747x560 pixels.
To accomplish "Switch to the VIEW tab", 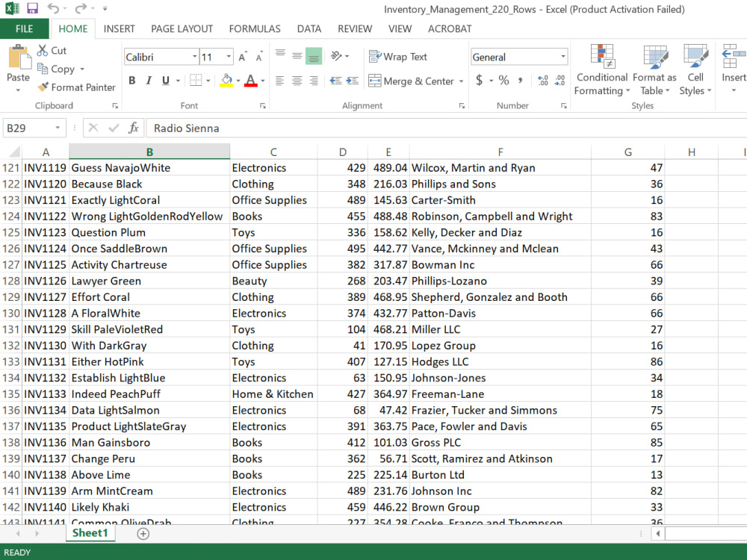I will coord(400,28).
